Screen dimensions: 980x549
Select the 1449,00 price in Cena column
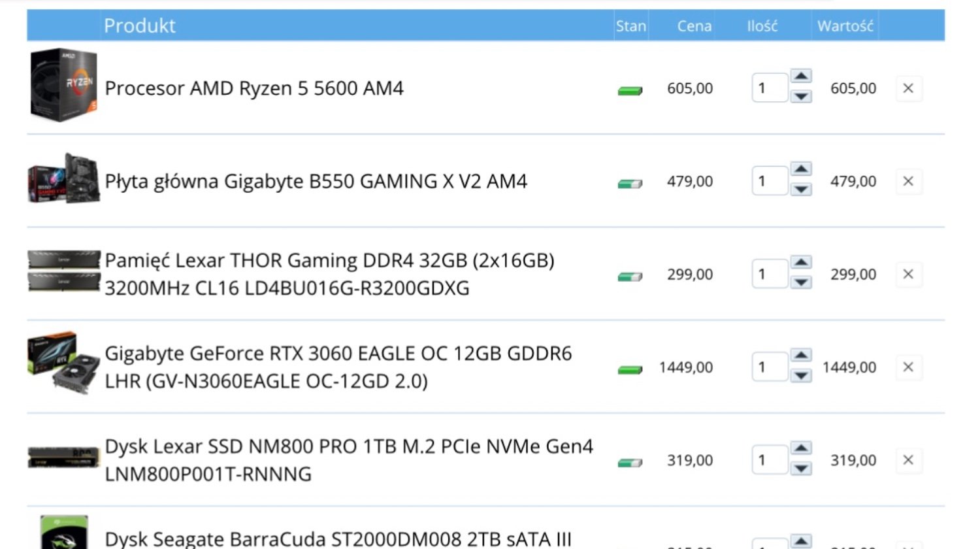686,367
